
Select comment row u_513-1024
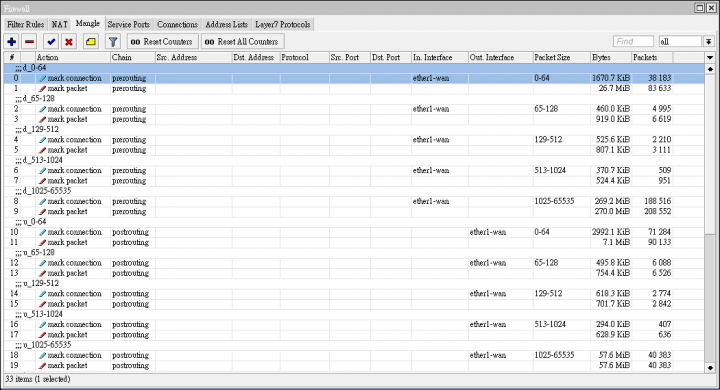354,314
